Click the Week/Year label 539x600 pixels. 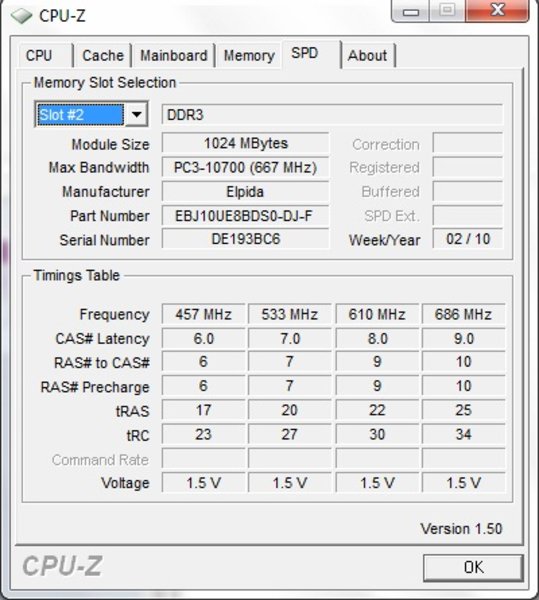[x=384, y=240]
